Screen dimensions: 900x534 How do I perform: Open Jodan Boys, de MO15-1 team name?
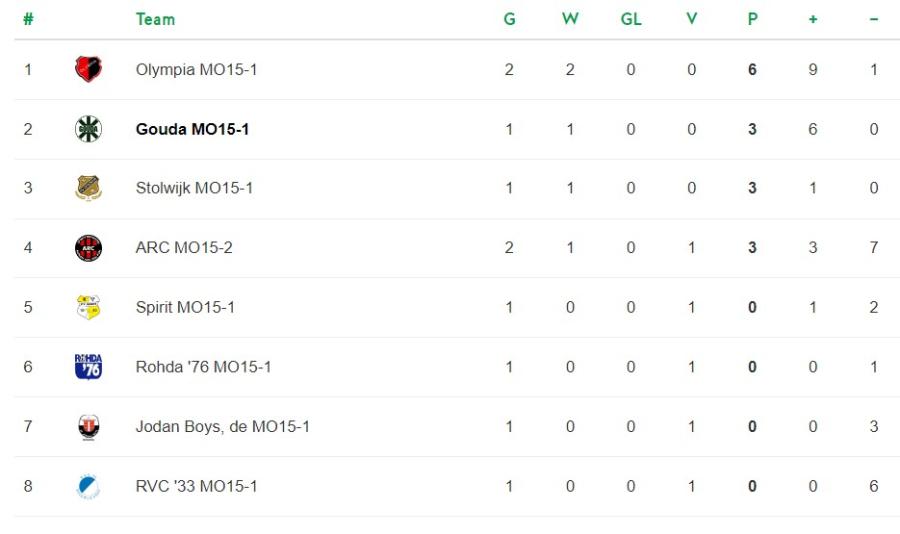click(222, 427)
